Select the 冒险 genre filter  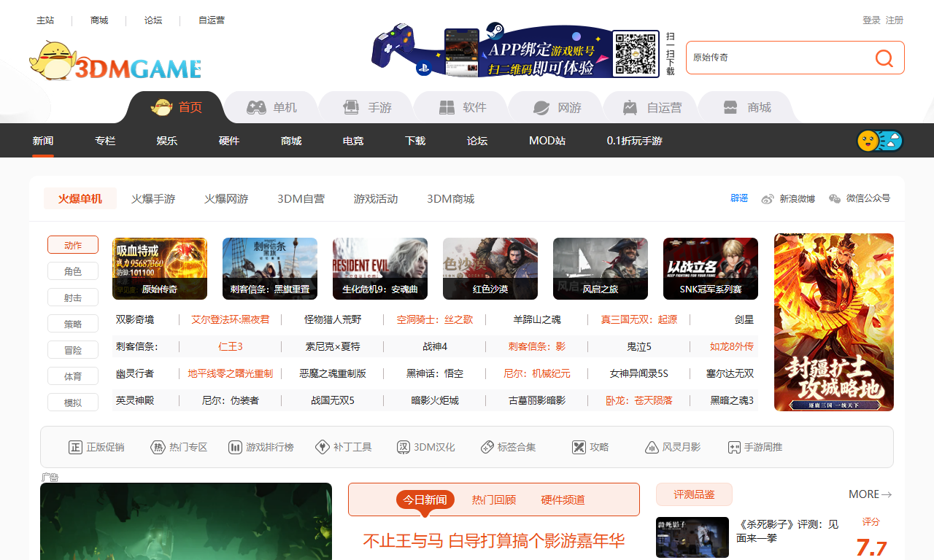point(73,350)
